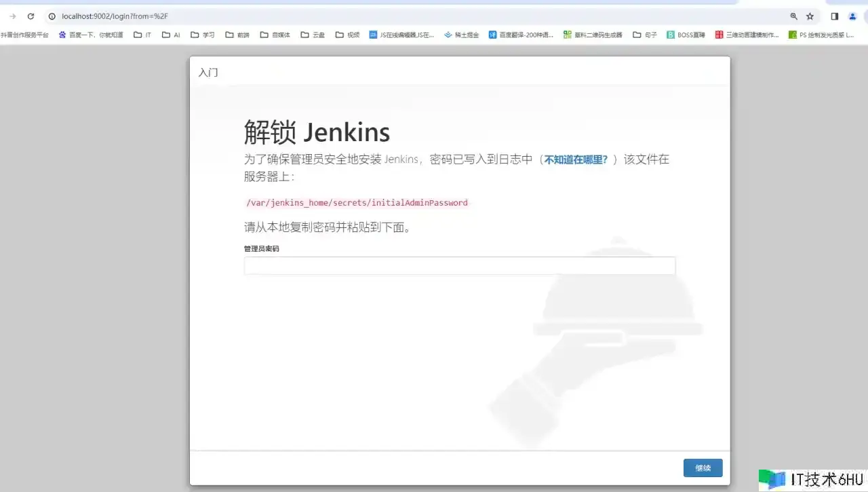Toggle the browser side panel icon
The height and width of the screenshot is (492, 868).
pyautogui.click(x=835, y=16)
